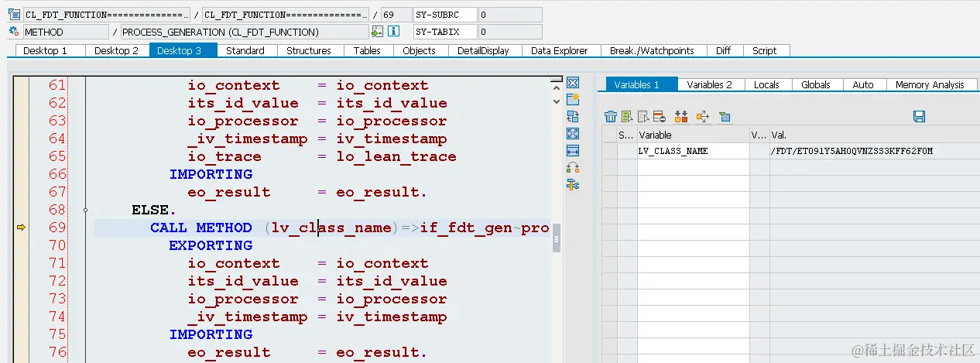Click the navigate-to-source icon next to PROCESS_GENERATION
Screen dimensions: 980x363
377,32
